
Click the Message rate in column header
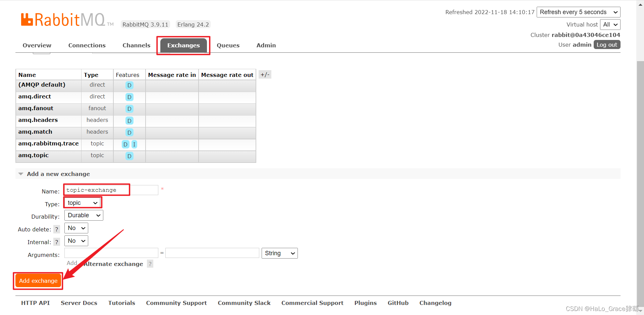tap(172, 75)
